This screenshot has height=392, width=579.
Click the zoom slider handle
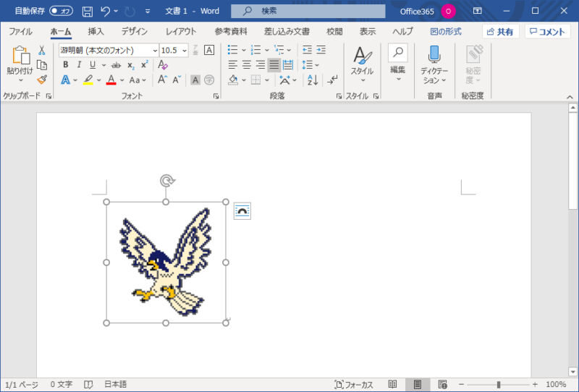tap(499, 385)
